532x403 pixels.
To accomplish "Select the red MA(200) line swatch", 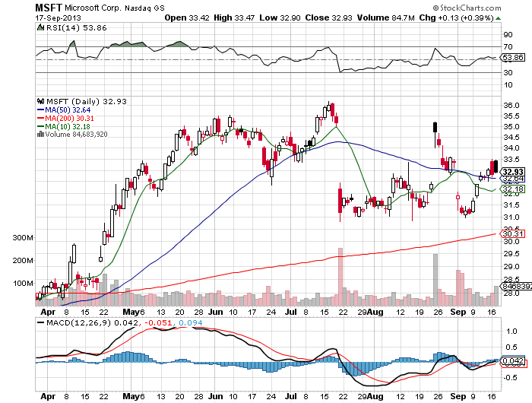I will 40,118.
